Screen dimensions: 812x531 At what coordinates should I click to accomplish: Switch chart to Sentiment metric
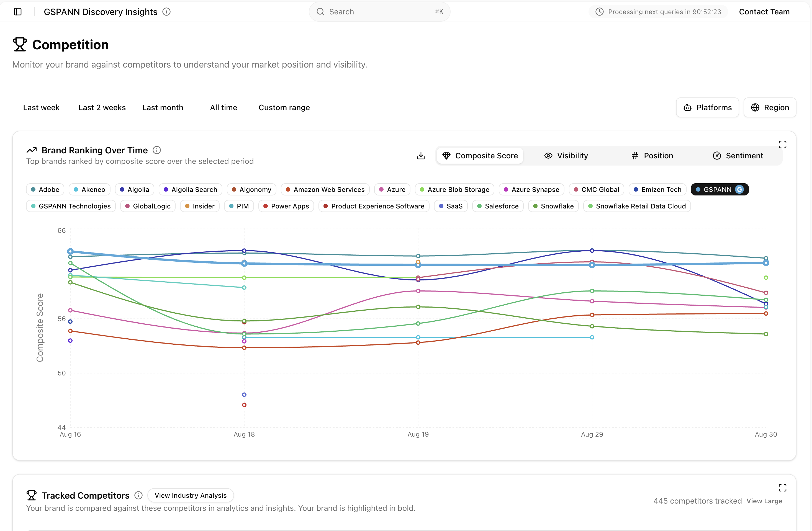738,156
